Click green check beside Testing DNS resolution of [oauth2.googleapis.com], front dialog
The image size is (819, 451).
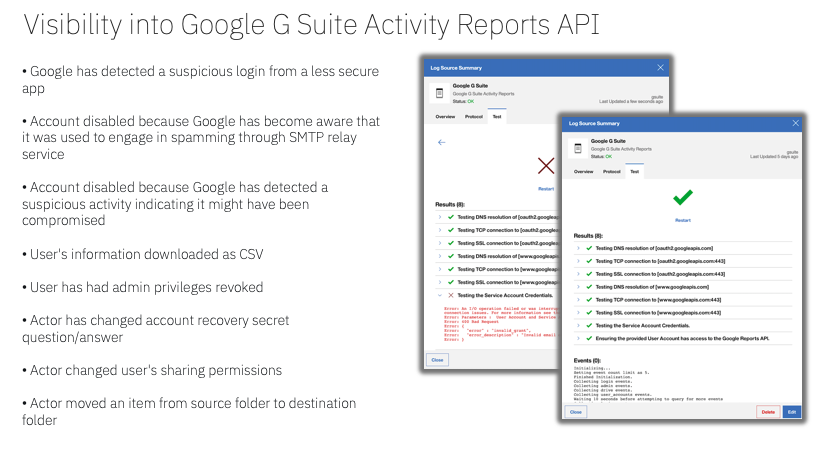589,248
